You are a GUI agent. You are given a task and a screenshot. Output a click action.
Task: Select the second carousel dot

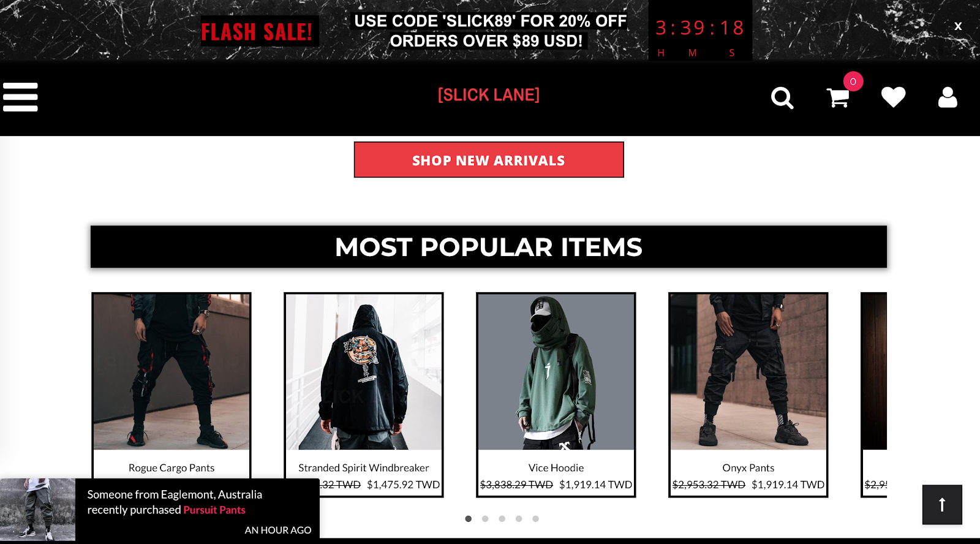485,519
